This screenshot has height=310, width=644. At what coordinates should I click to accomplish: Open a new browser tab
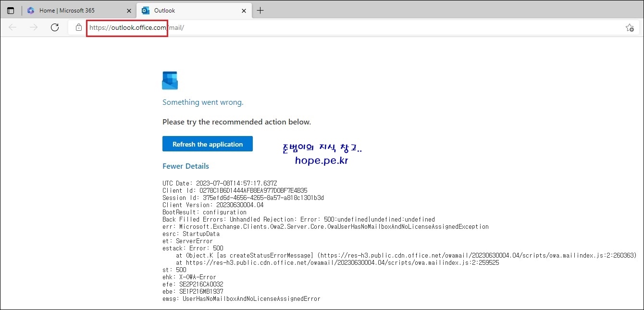point(260,11)
